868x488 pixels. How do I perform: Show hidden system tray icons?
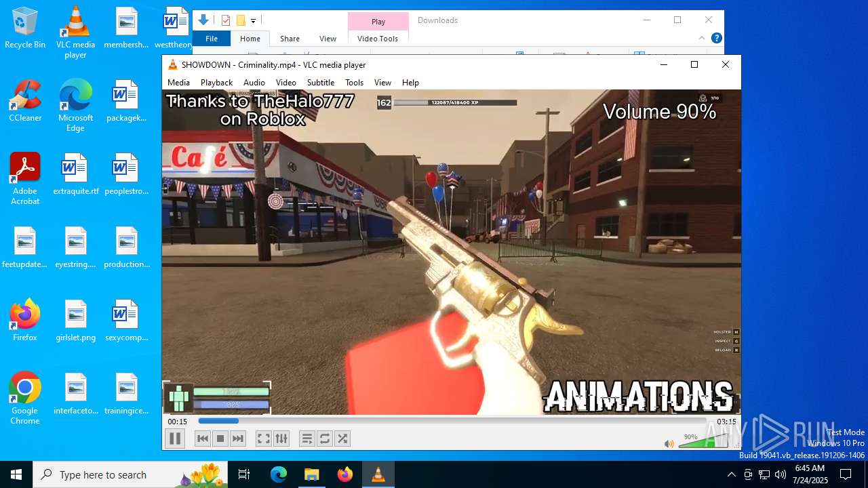point(731,474)
